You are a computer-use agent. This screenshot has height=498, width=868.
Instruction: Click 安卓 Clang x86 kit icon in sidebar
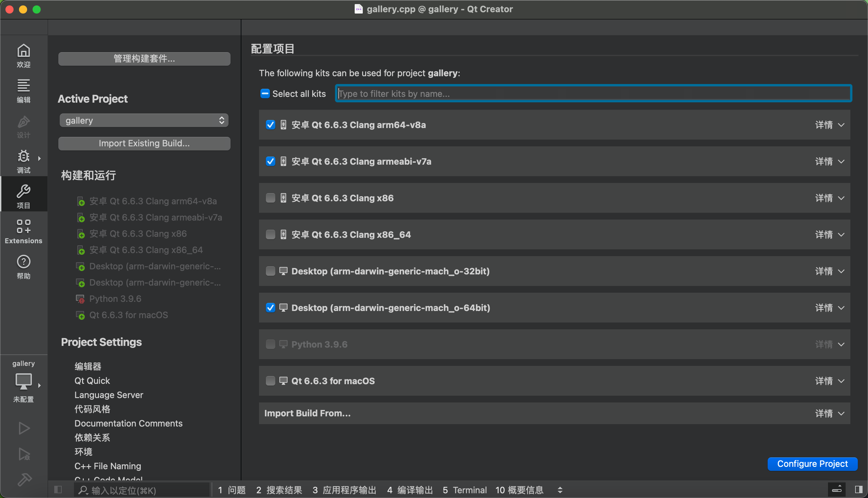[x=80, y=234]
